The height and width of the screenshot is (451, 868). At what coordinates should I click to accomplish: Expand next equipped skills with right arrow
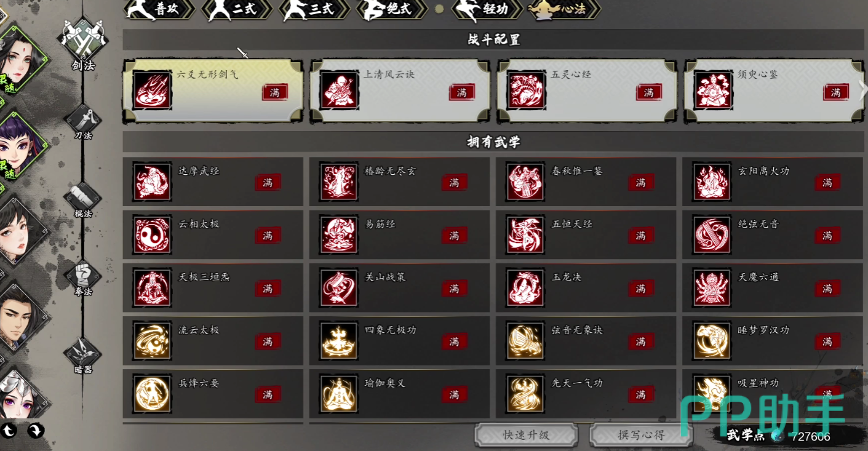[x=863, y=90]
